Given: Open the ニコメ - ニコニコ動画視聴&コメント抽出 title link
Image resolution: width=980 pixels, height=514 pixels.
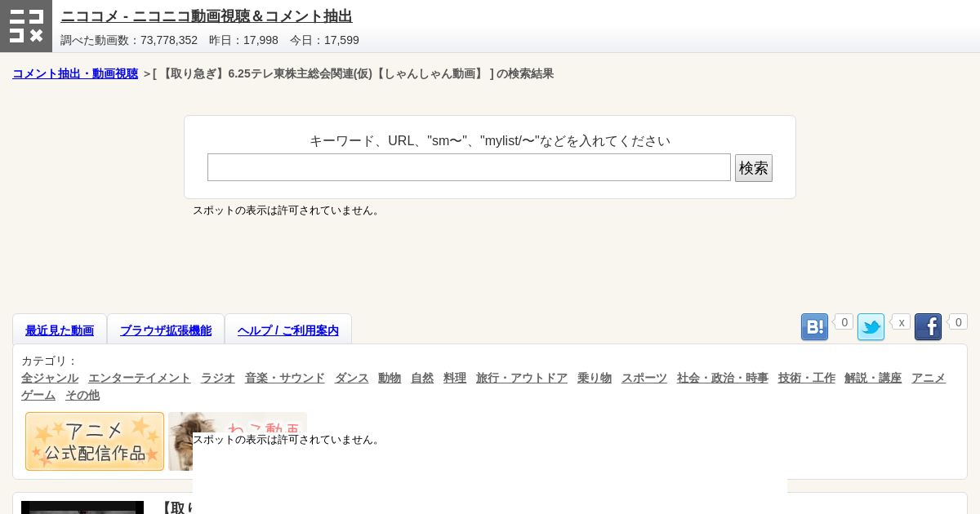Looking at the screenshot, I should tap(207, 16).
